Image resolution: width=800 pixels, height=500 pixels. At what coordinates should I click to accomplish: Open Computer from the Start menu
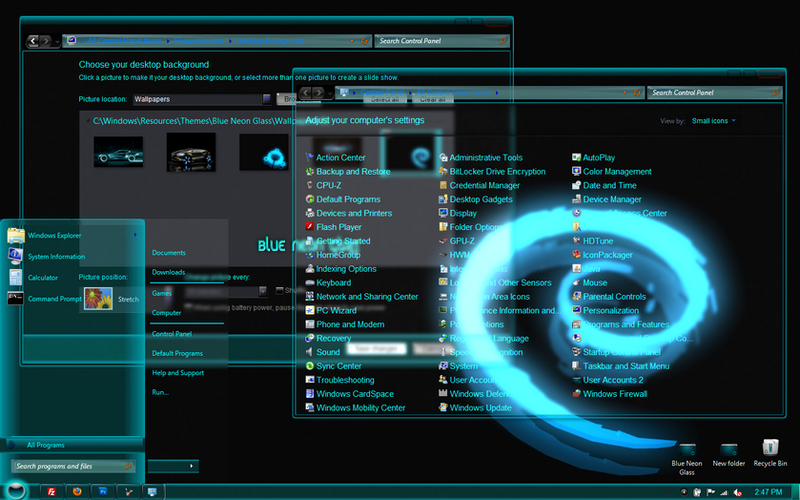point(166,313)
